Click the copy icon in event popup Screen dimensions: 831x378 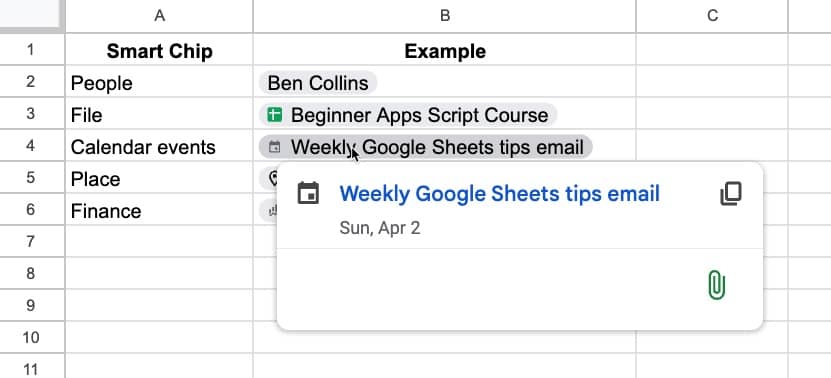point(731,194)
